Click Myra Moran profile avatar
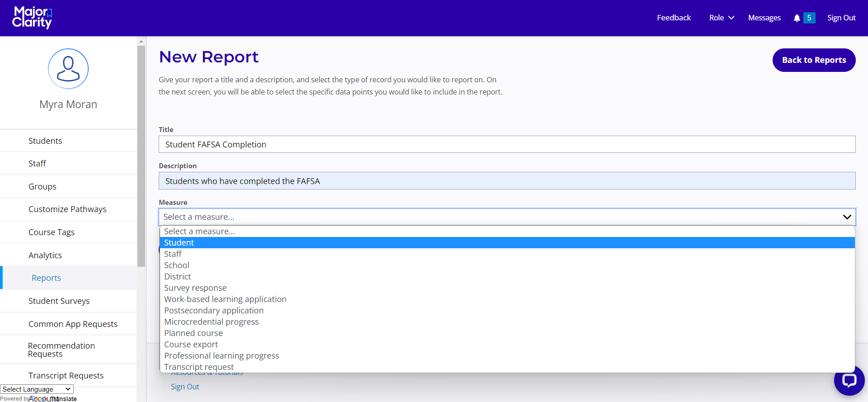The width and height of the screenshot is (868, 402). tap(68, 69)
